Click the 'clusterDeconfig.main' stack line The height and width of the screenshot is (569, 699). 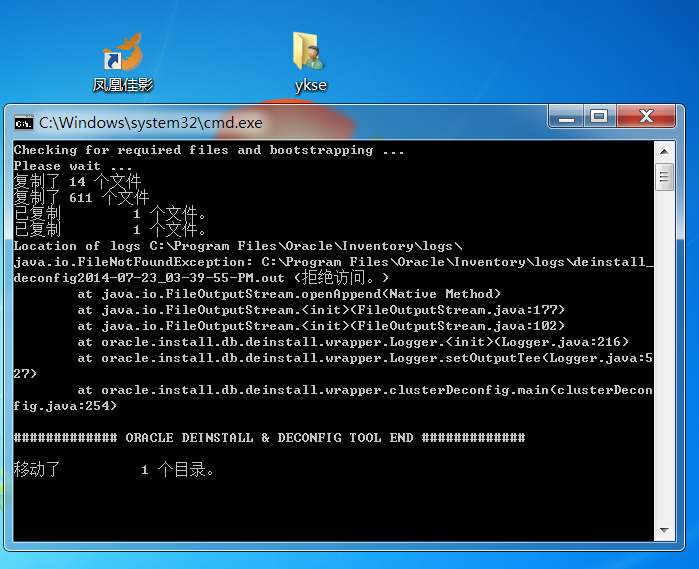pyautogui.click(x=365, y=391)
